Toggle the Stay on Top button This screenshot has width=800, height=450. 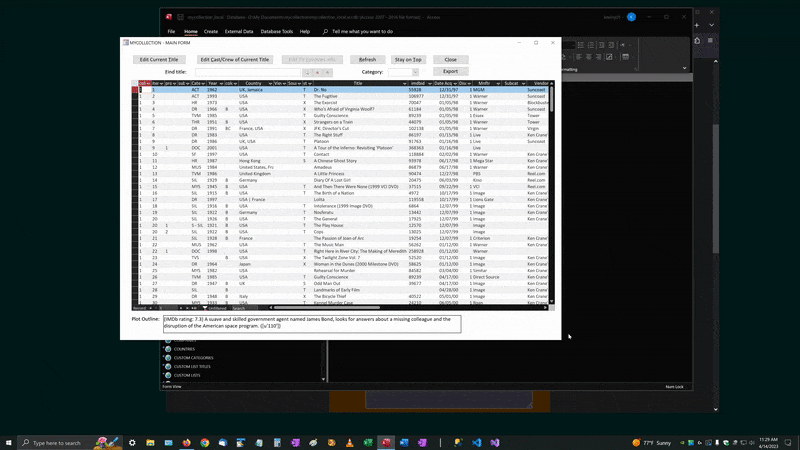pyautogui.click(x=408, y=60)
